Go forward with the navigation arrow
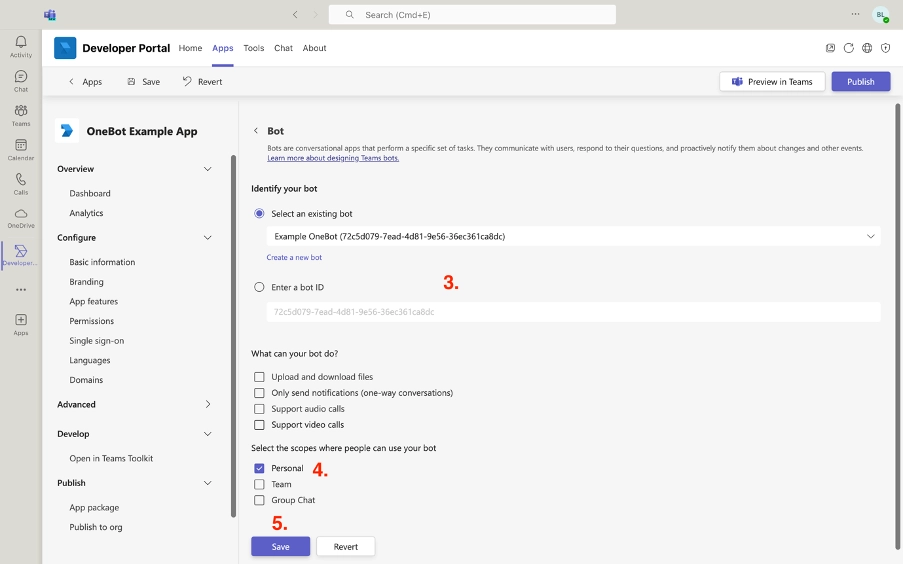The width and height of the screenshot is (904, 564). (x=315, y=14)
